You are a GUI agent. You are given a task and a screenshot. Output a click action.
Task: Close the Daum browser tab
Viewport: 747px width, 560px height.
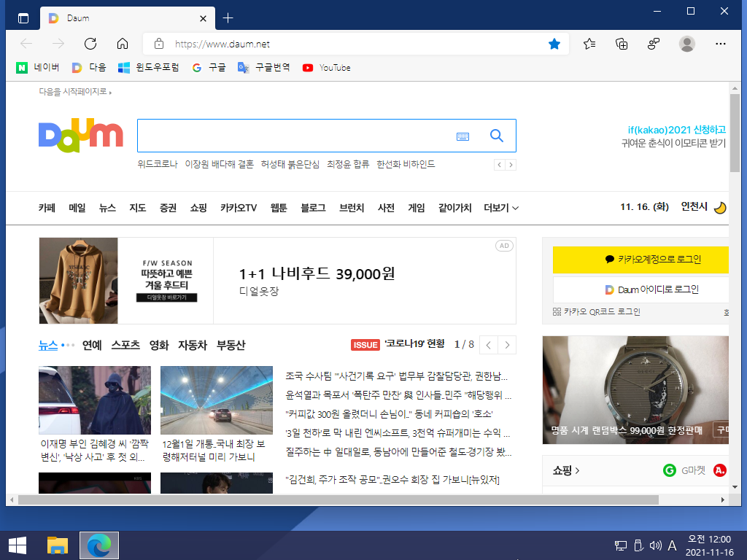point(203,18)
